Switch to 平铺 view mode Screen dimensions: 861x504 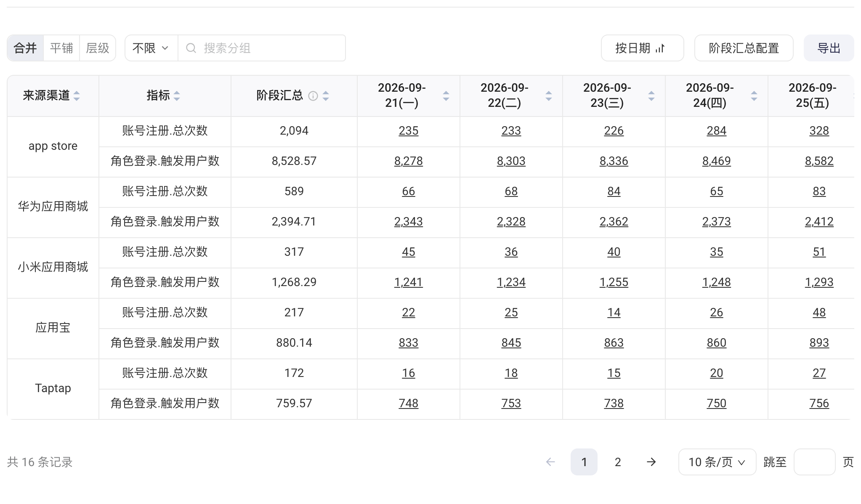pos(61,48)
